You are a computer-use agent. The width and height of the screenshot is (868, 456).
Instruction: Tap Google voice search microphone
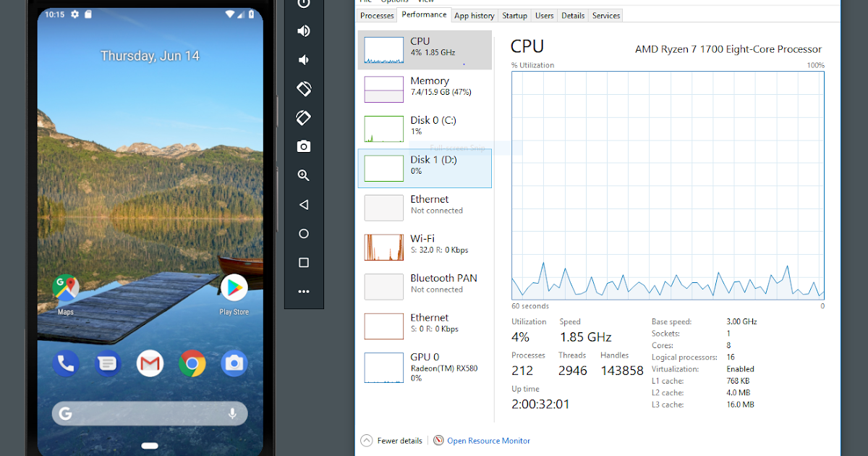tap(232, 413)
